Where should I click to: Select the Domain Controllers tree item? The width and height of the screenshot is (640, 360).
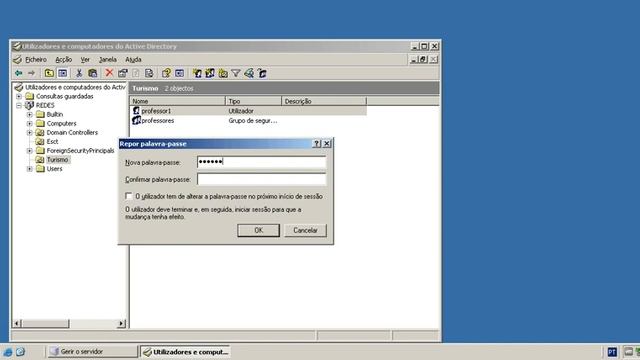72,132
